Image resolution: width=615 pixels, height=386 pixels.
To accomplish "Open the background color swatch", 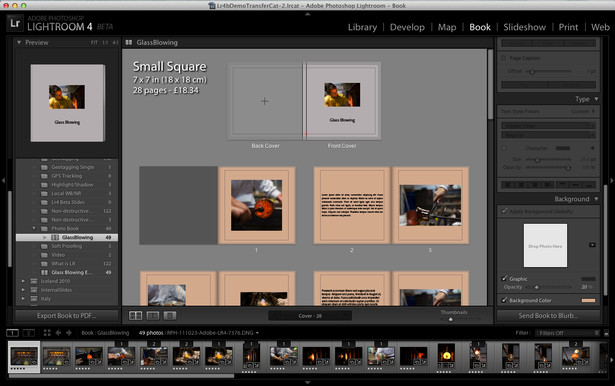I will coord(588,300).
